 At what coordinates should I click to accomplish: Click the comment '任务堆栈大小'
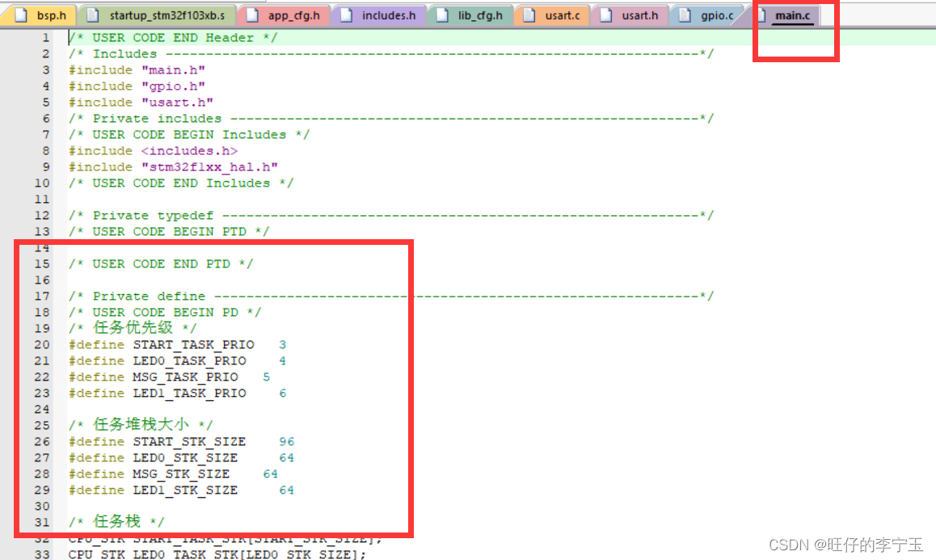pos(141,424)
